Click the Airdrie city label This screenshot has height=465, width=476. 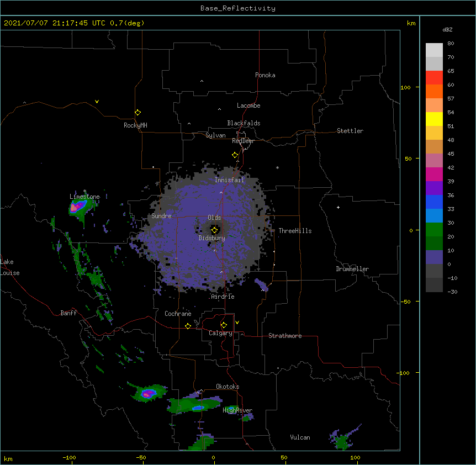click(x=223, y=297)
